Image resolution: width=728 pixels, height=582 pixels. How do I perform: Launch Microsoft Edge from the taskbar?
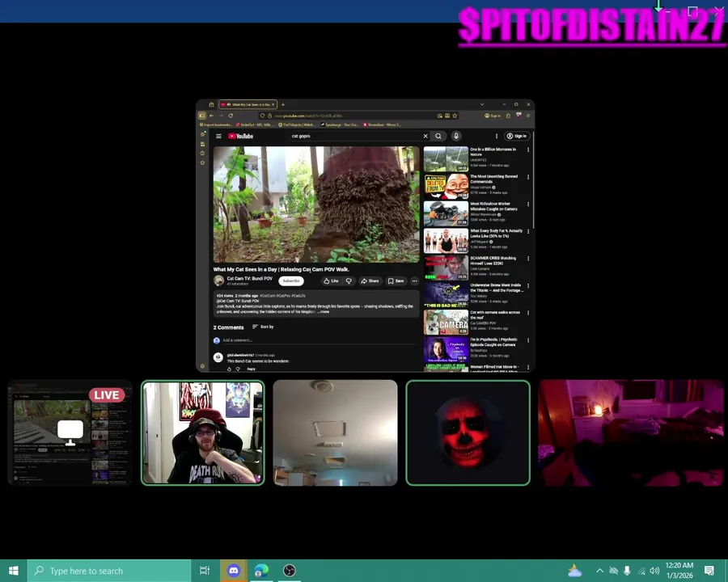point(261,571)
